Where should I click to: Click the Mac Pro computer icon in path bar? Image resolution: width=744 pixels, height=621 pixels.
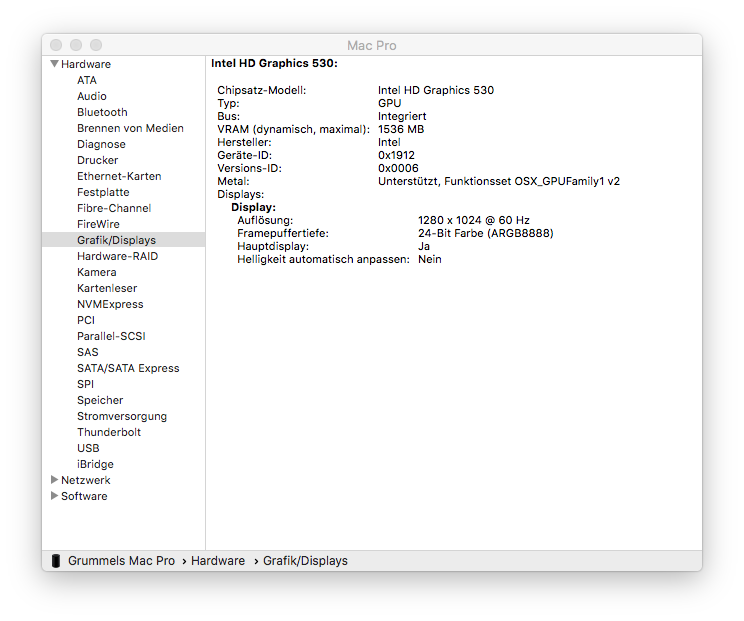point(56,561)
